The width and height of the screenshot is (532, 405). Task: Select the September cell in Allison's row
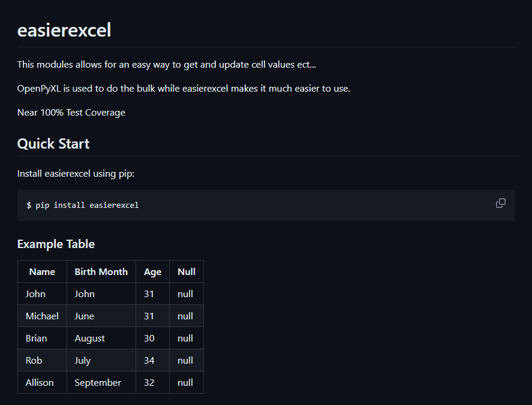[x=101, y=383]
